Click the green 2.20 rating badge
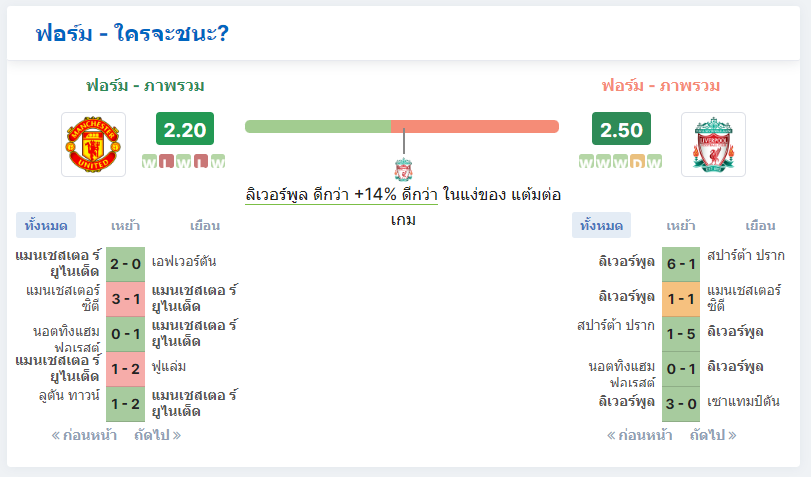This screenshot has height=477, width=811. (185, 129)
